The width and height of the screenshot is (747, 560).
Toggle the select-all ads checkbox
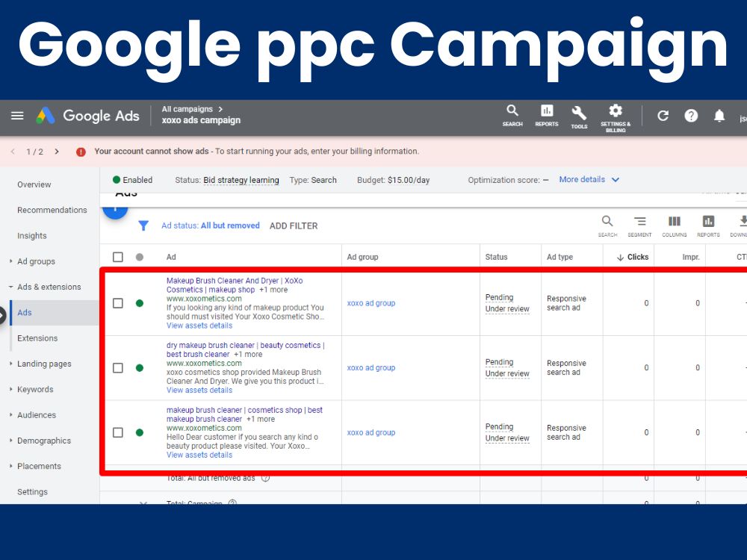118,257
